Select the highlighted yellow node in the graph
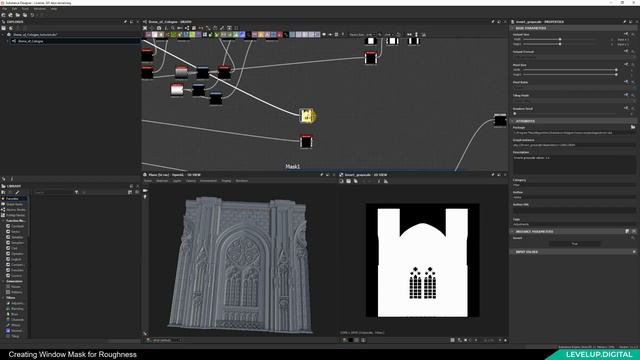This screenshot has height=360, width=640. click(307, 116)
